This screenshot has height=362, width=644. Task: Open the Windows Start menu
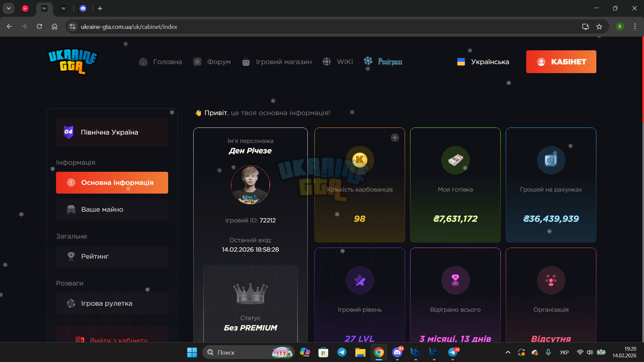click(192, 352)
